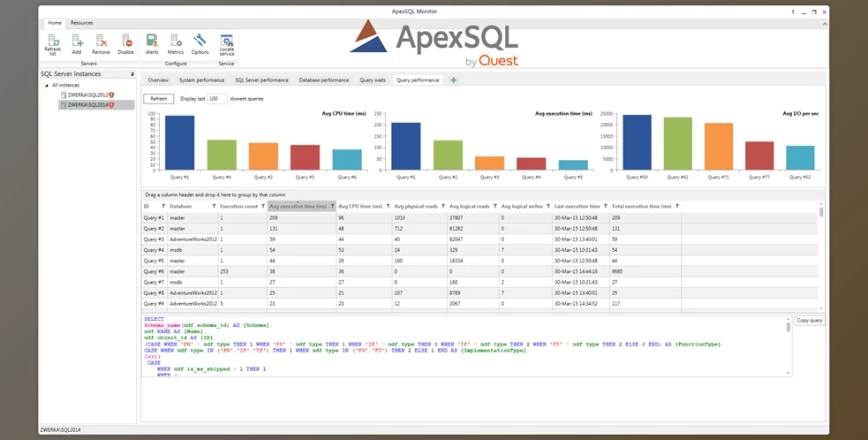Collapse the All instances tree node
This screenshot has height=440, width=868.
(x=47, y=86)
